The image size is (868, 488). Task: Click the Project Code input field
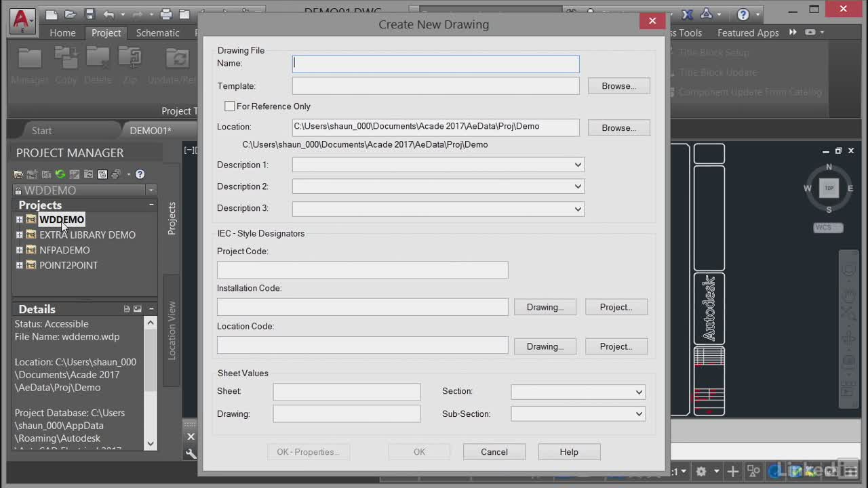click(362, 270)
